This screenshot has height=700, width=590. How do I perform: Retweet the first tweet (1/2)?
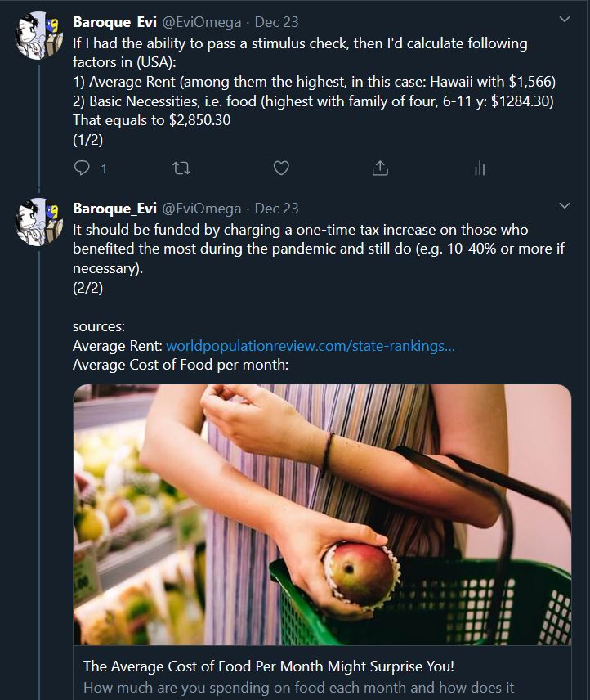[182, 168]
